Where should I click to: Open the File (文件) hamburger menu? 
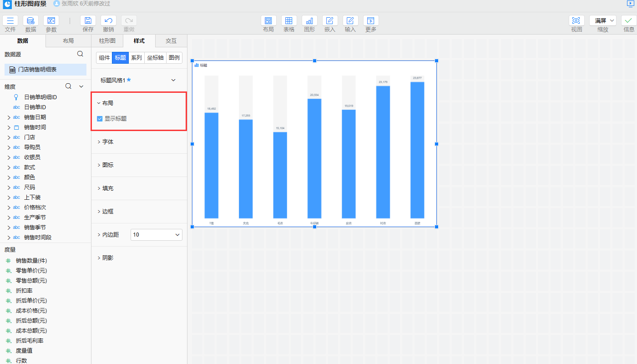point(10,21)
